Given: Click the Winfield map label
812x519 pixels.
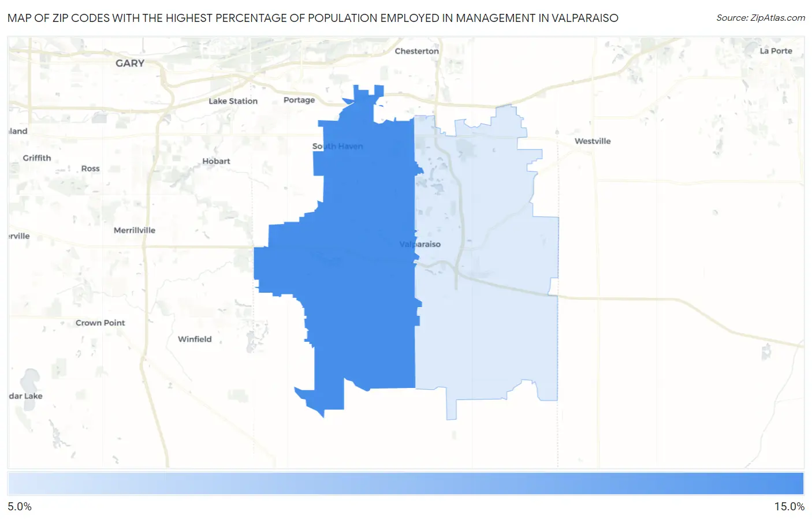Looking at the screenshot, I should [195, 339].
